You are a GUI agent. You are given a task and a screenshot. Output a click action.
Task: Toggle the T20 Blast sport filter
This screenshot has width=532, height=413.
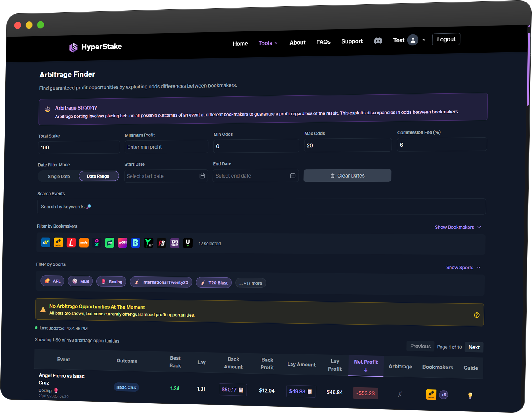pyautogui.click(x=214, y=283)
